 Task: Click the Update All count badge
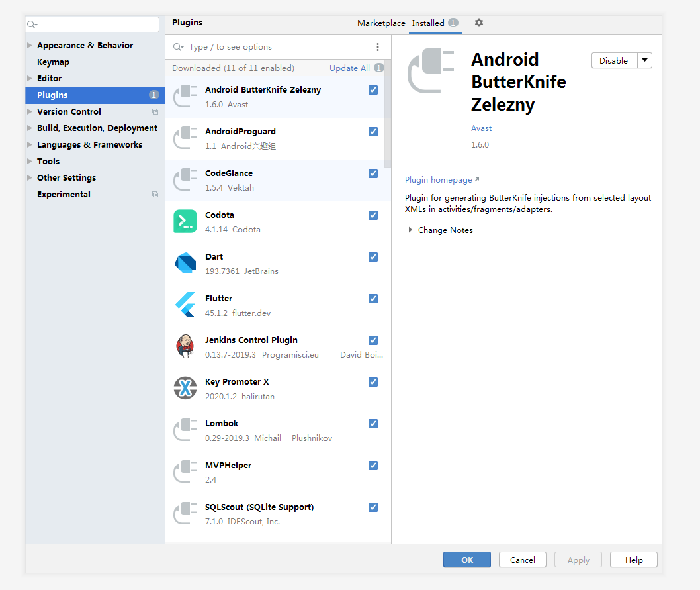click(x=378, y=68)
